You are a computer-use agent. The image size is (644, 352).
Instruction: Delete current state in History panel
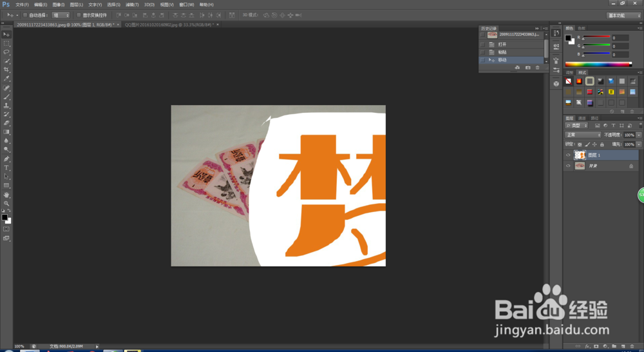(538, 68)
